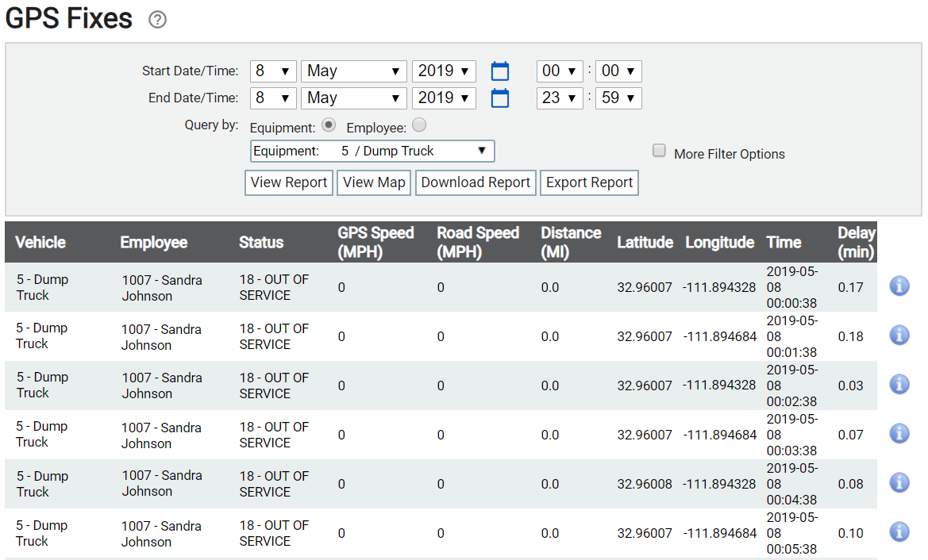Open info icon for the 00:03:38 fix

point(899,433)
